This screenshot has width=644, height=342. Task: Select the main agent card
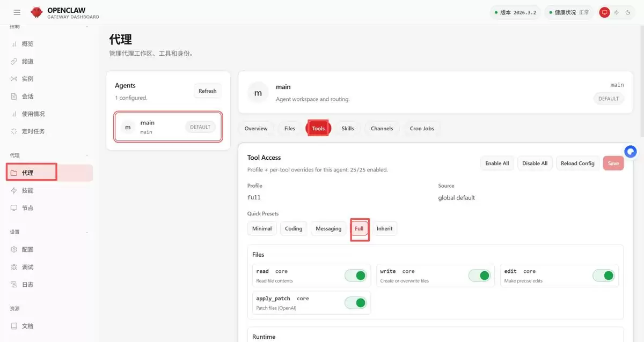(x=168, y=127)
